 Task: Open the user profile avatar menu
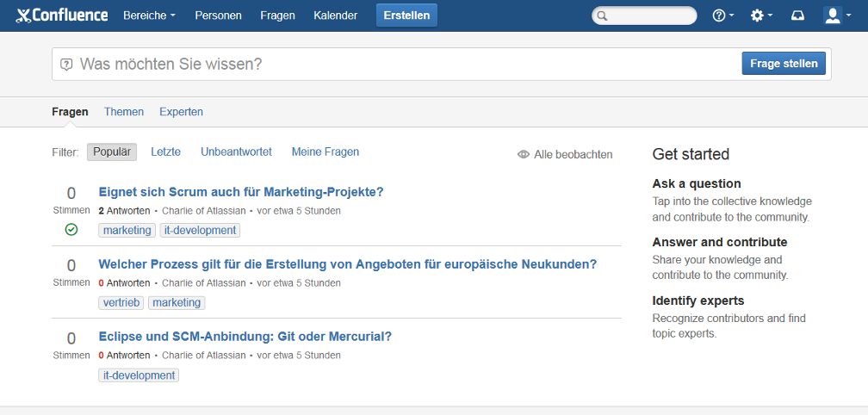pos(836,15)
